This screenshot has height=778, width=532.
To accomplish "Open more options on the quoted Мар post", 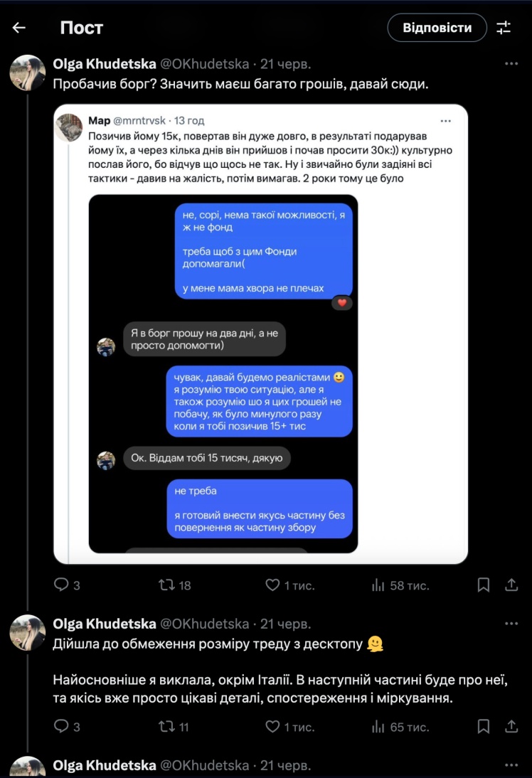I will [445, 121].
